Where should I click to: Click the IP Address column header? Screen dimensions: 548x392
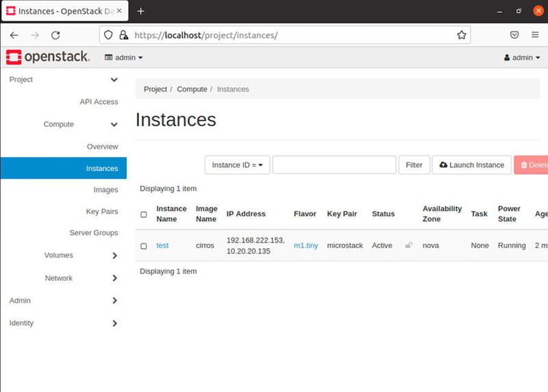(246, 214)
